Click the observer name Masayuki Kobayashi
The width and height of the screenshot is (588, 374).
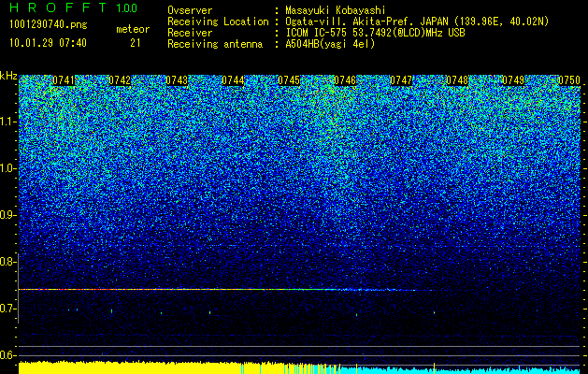click(336, 10)
